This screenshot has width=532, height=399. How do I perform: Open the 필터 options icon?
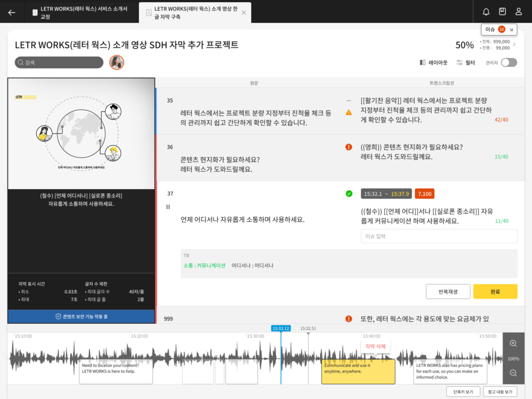point(459,63)
